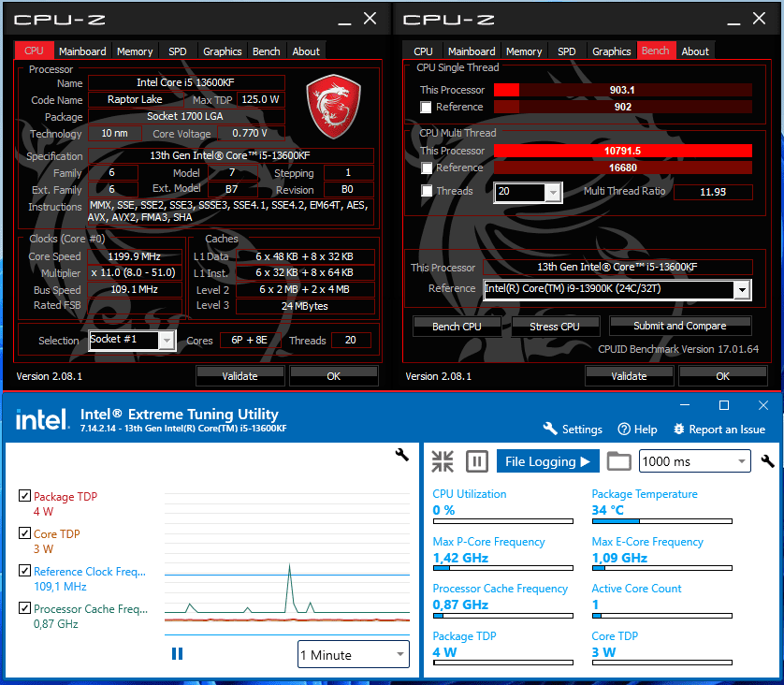The width and height of the screenshot is (784, 685).
Task: Click Validate in right CPU-Z window
Action: (629, 376)
